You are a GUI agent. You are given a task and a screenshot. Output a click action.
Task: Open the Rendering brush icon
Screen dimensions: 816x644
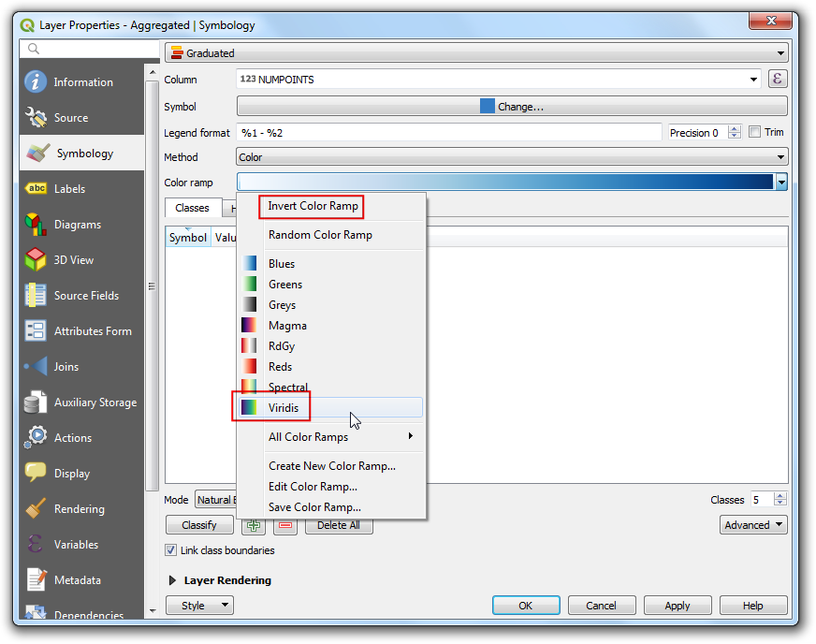pyautogui.click(x=36, y=508)
